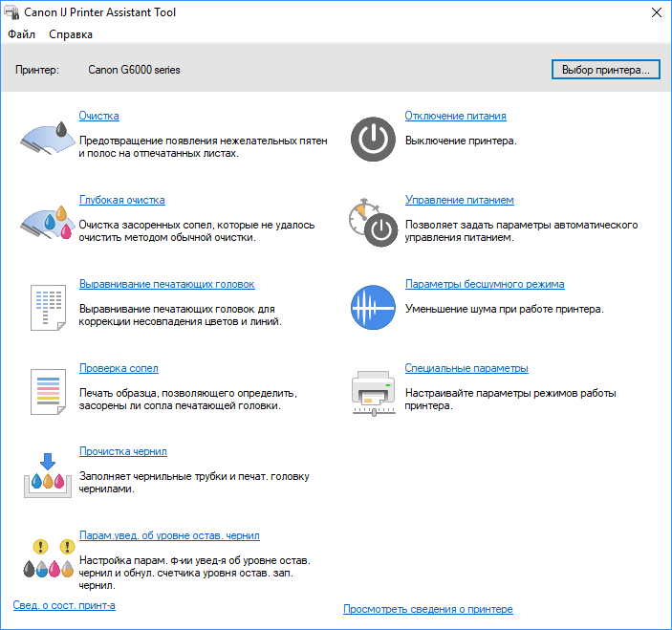Open the Прочистка чернил link
The image size is (672, 630).
(123, 451)
